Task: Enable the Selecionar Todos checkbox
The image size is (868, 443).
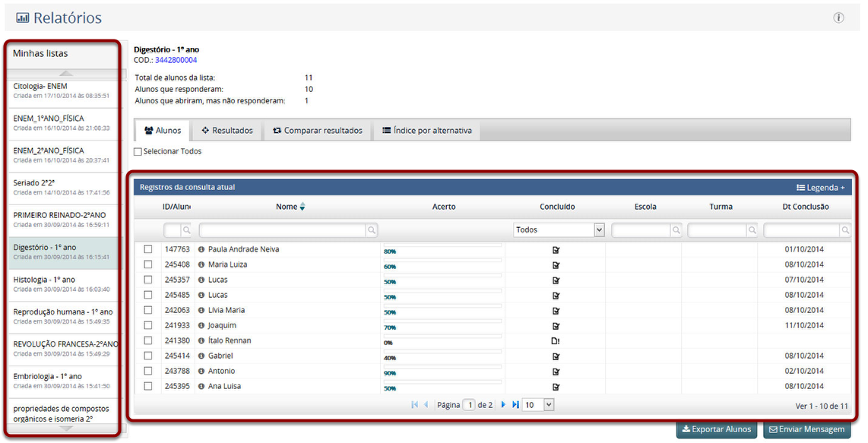Action: [138, 152]
